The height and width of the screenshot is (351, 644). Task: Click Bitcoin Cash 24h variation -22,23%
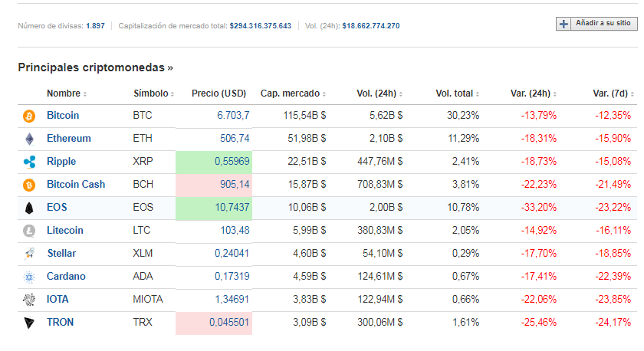pyautogui.click(x=538, y=185)
